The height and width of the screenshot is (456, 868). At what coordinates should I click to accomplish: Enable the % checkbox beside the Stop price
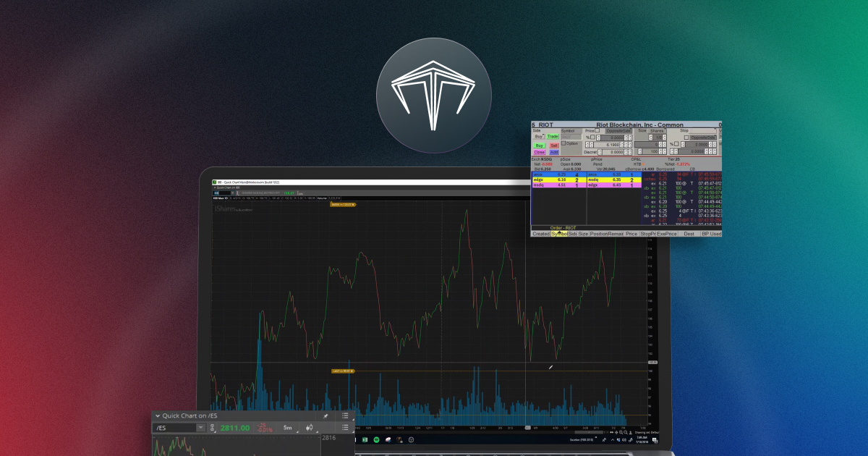coord(676,144)
